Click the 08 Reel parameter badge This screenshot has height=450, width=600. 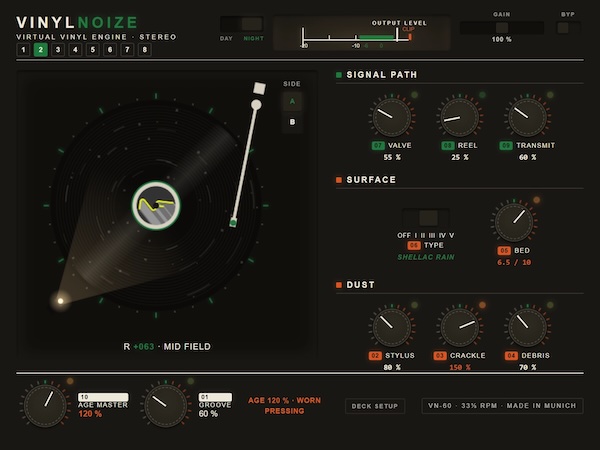(448, 145)
